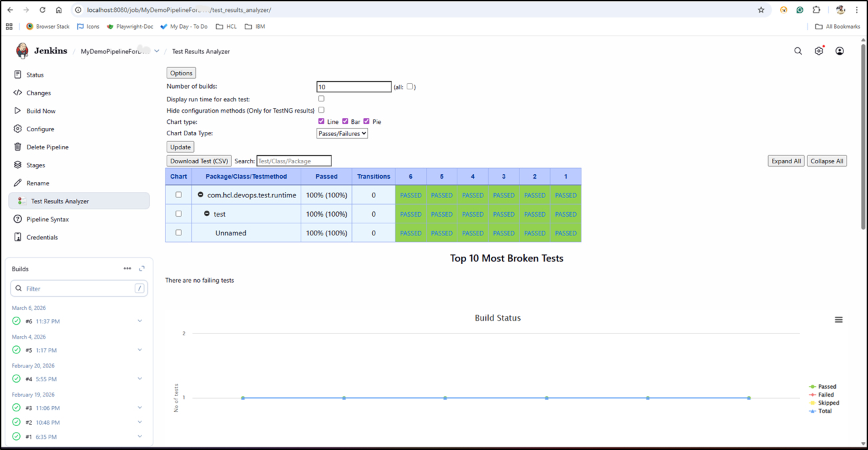Click the build #5 success status icon

[17, 350]
